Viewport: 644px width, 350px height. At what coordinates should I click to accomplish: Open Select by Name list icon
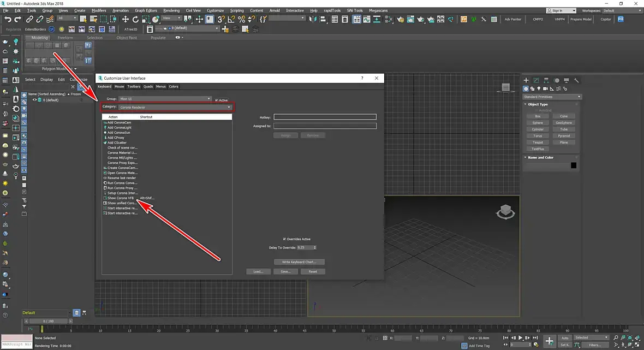pyautogui.click(x=93, y=19)
